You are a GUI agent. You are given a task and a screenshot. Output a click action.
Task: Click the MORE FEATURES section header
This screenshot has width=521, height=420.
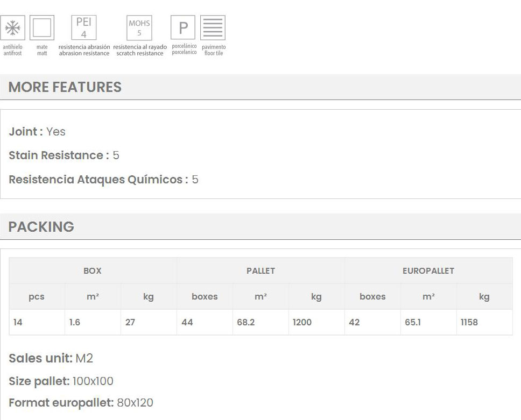pos(65,87)
